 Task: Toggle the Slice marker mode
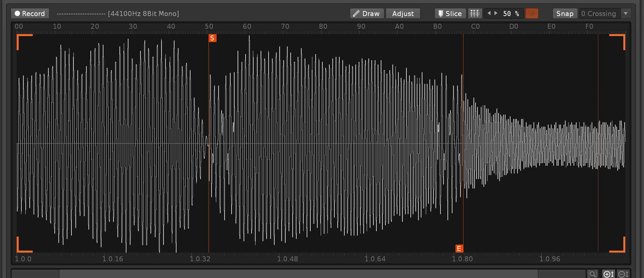click(x=450, y=13)
